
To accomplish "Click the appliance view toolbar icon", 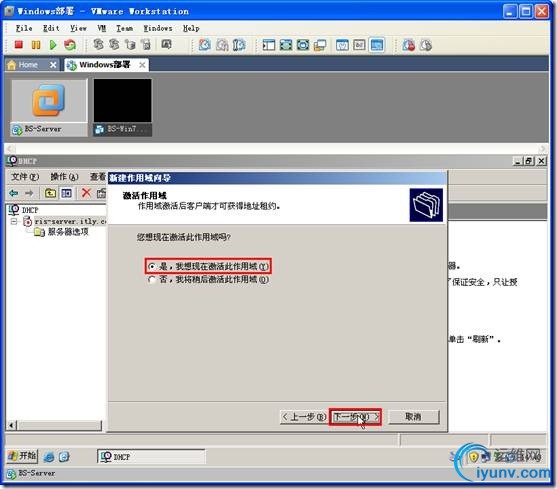I will point(359,45).
